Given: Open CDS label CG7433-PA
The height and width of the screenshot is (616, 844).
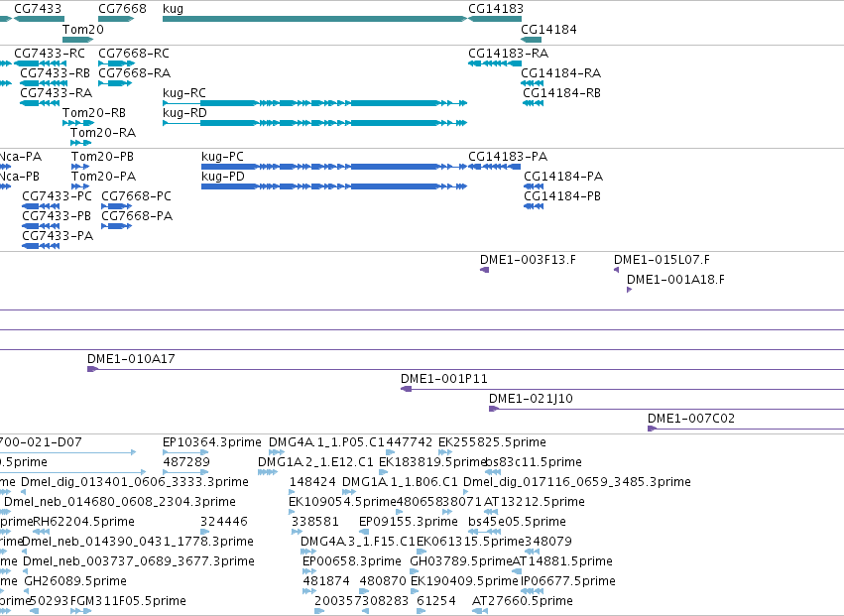Looking at the screenshot, I should (58, 236).
